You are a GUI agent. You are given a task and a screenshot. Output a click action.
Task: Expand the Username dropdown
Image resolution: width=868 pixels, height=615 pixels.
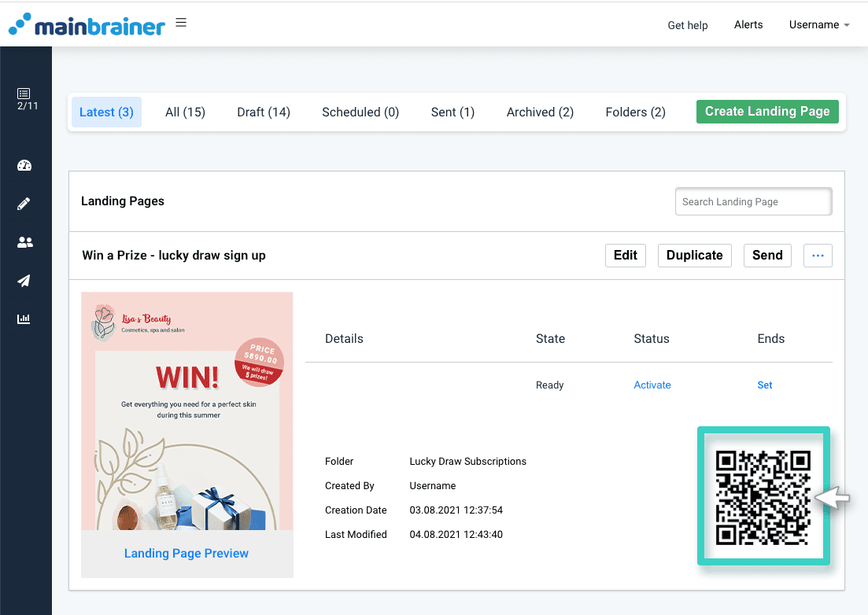[818, 25]
